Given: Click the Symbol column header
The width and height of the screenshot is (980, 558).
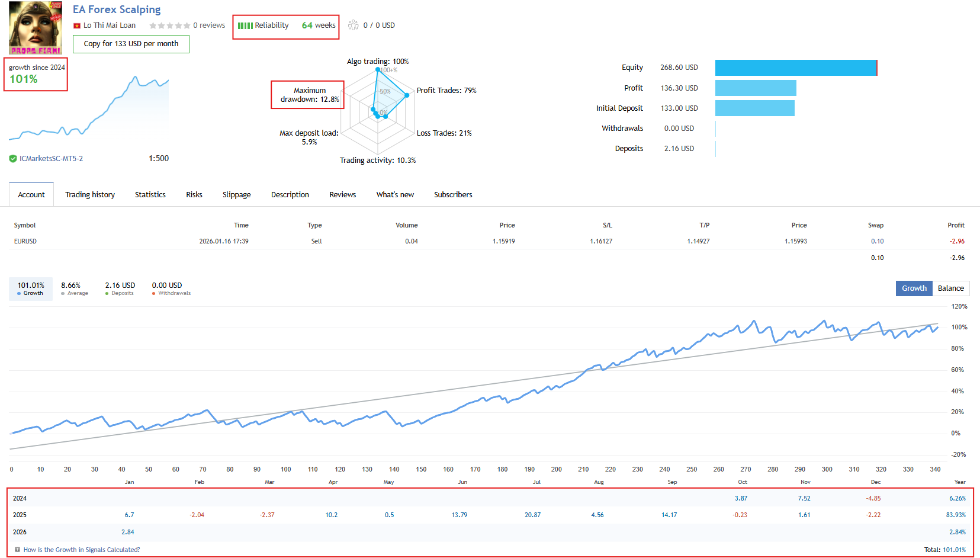Looking at the screenshot, I should click(x=25, y=225).
